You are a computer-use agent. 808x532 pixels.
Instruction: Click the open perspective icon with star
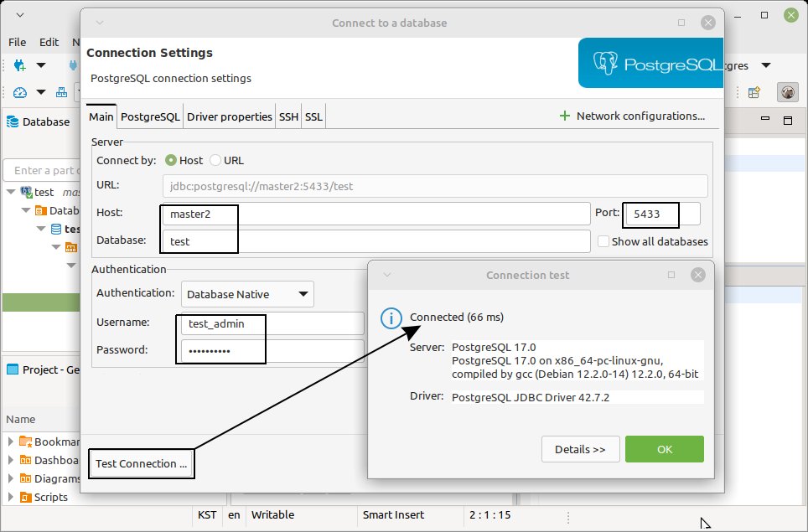tap(754, 92)
